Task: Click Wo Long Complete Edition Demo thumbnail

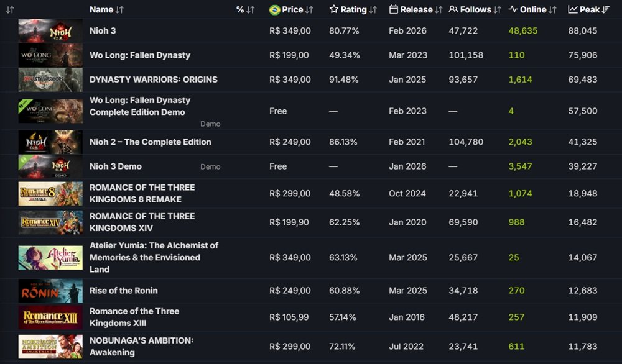Action: tap(50, 111)
